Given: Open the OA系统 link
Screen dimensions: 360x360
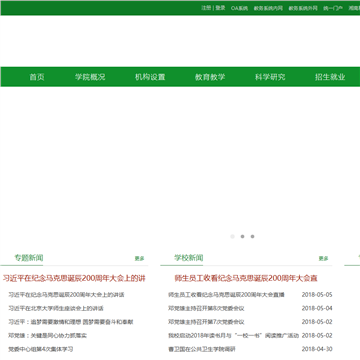Looking at the screenshot, I should [x=239, y=8].
